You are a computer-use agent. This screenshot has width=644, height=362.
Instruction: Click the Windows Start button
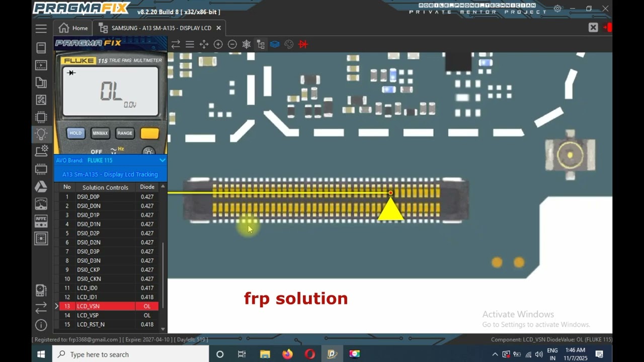point(41,354)
